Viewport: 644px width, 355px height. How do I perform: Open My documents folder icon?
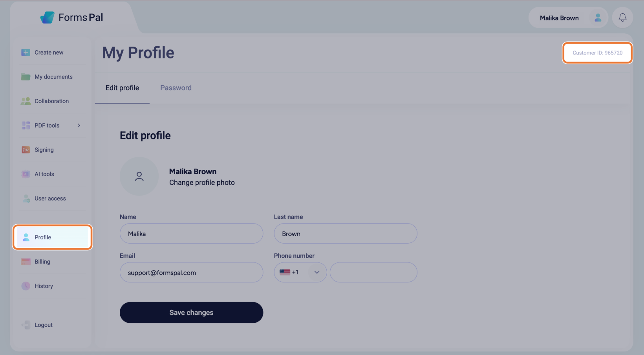(x=26, y=77)
